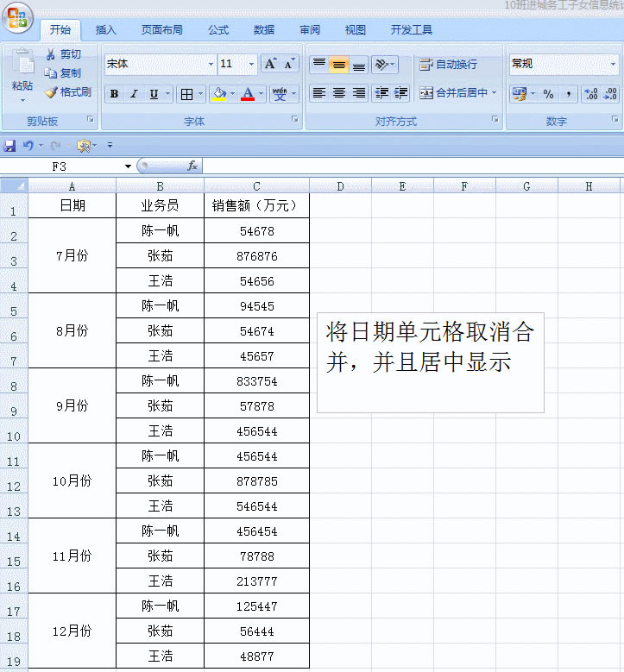Switch to the 开始 tab
Image resolution: width=624 pixels, height=672 pixels.
[x=60, y=30]
